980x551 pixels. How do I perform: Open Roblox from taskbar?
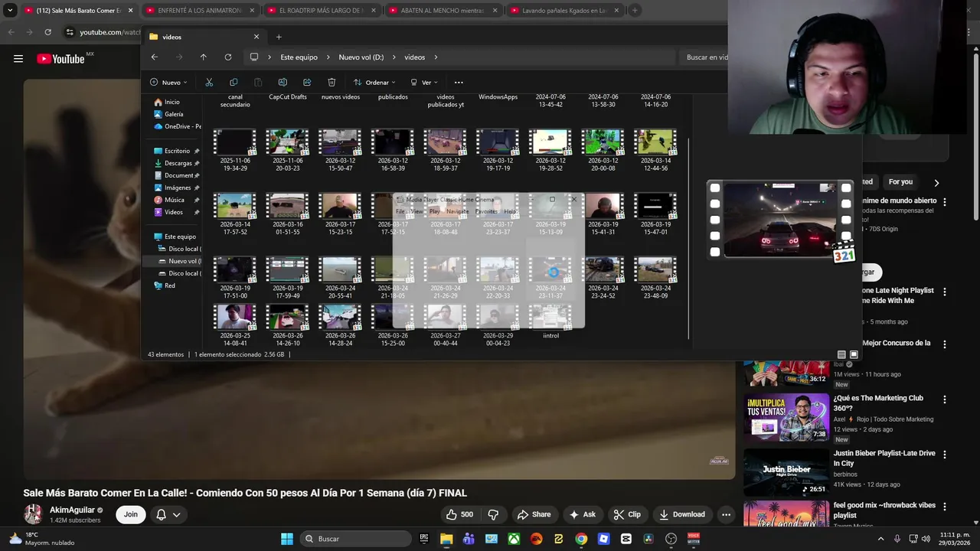[x=604, y=539]
